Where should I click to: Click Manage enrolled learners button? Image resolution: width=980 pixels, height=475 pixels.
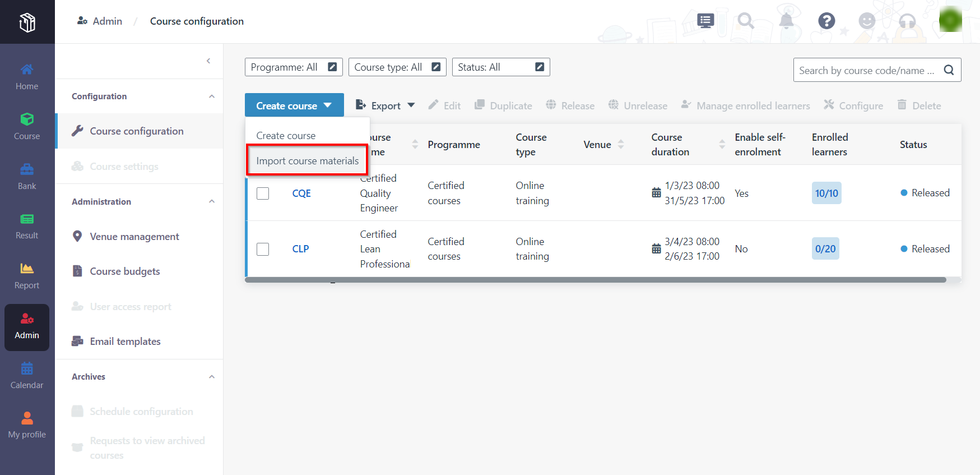click(746, 105)
